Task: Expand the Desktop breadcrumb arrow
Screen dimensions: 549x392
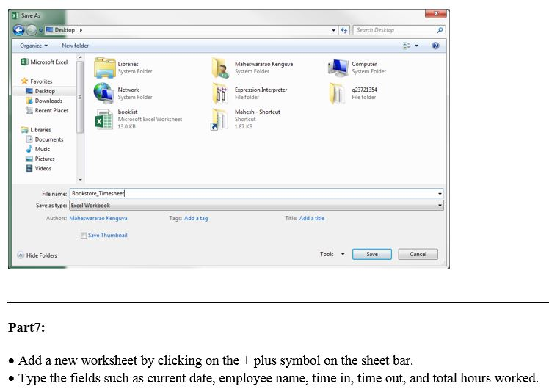Action: click(81, 30)
